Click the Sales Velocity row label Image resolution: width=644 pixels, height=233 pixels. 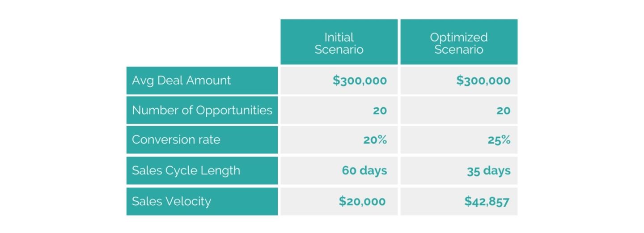171,201
